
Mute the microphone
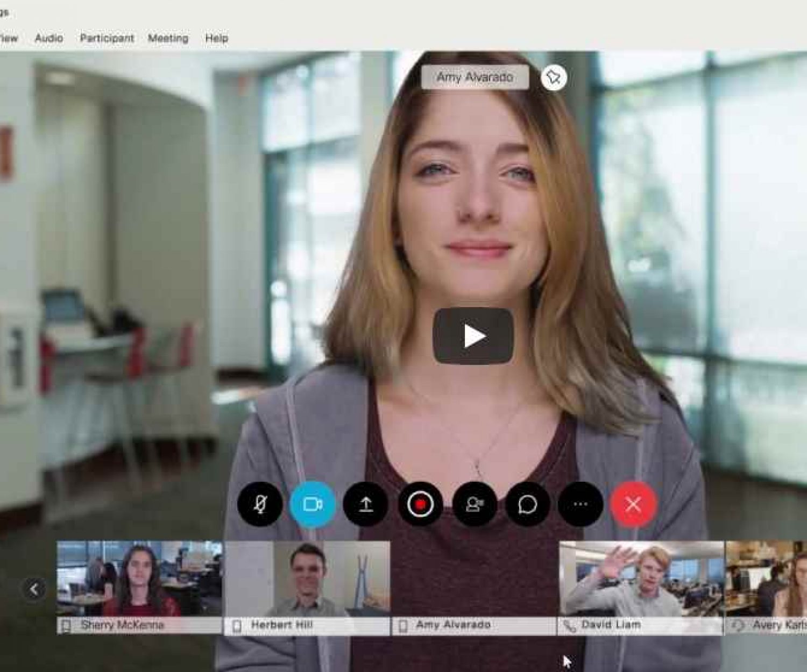259,504
